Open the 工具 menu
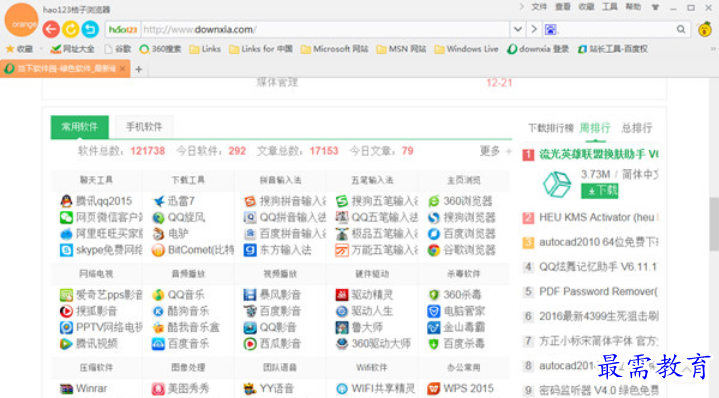719x398 pixels. click(609, 7)
